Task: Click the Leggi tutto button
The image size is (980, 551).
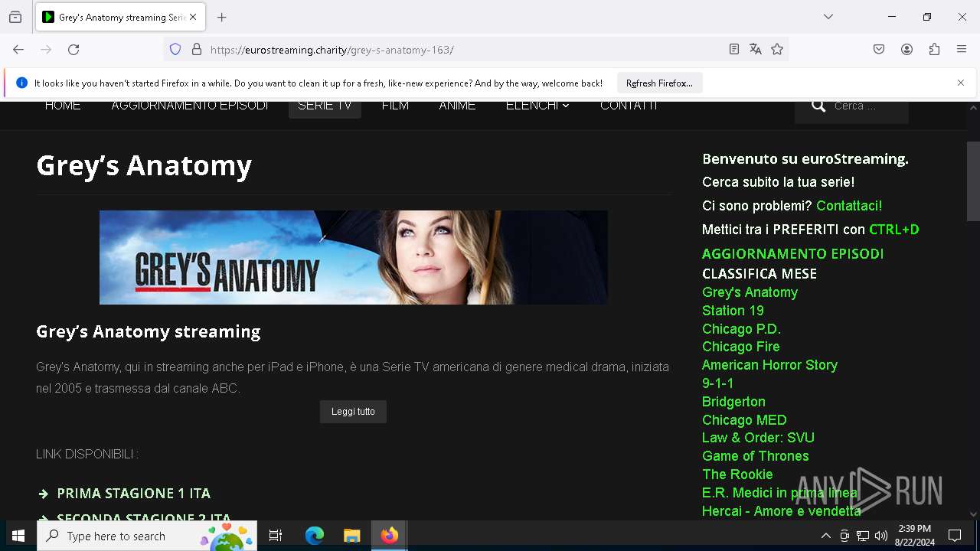Action: point(353,412)
